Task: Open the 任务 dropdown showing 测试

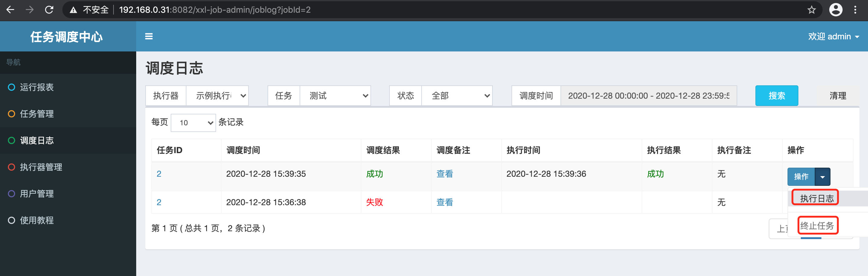Action: click(x=335, y=96)
